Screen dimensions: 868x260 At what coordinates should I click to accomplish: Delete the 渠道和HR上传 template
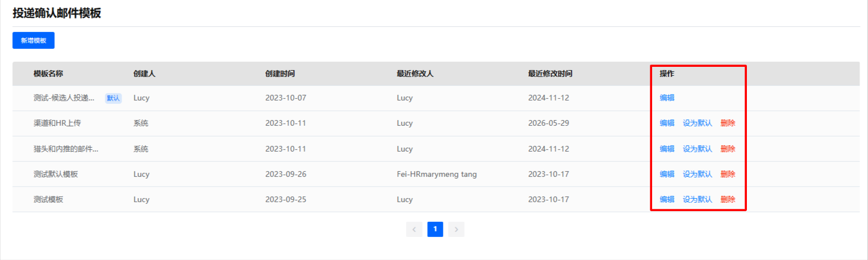(727, 123)
